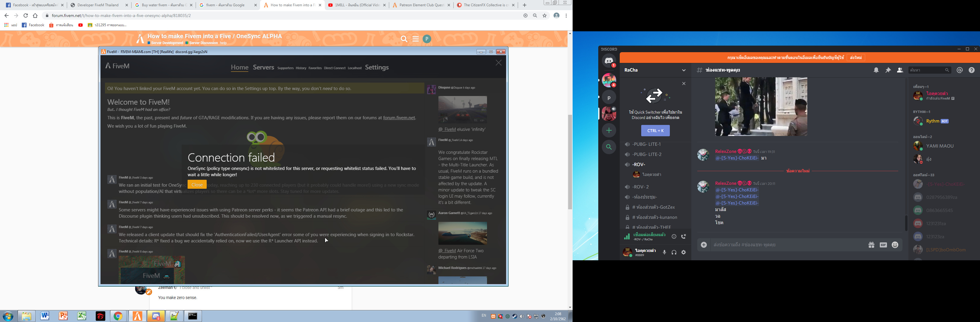Viewport: 980px width, 322px height.
Task: Switch to the 1MILL YouTube tab
Action: point(357,5)
